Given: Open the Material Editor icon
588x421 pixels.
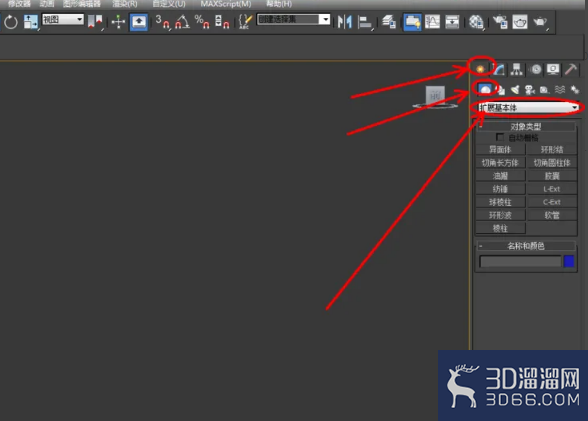Looking at the screenshot, I should (x=476, y=22).
